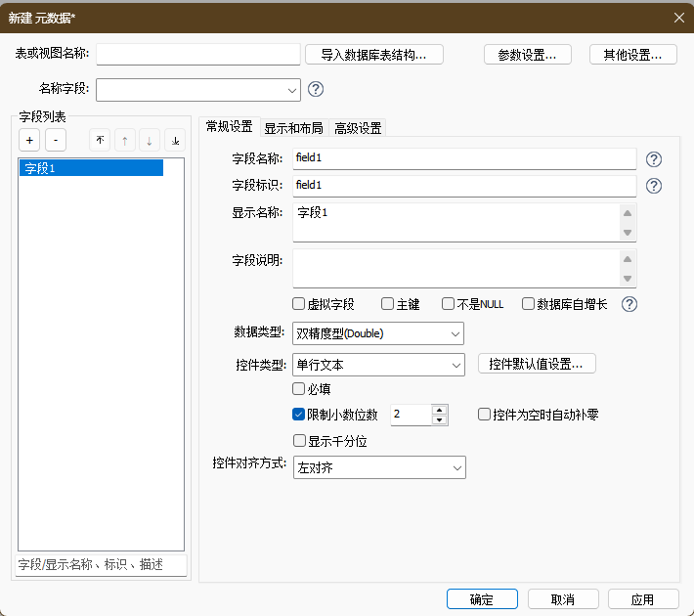
Task: Click help icon next to 字段标识
Action: point(654,186)
